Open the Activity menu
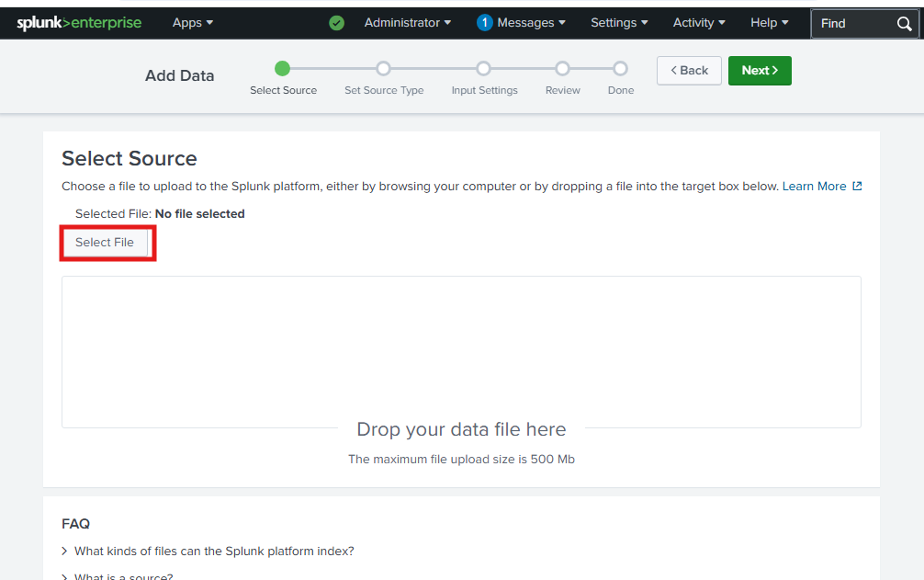 coord(699,23)
